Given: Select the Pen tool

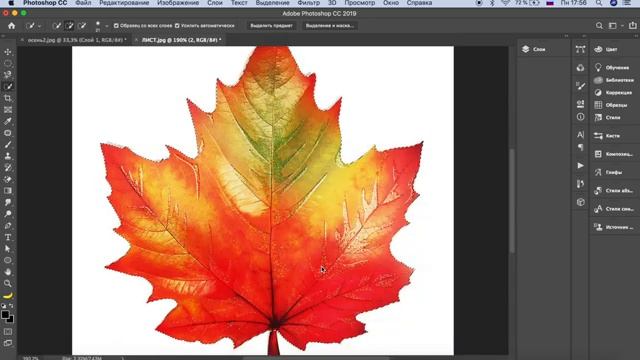Looking at the screenshot, I should click(8, 226).
